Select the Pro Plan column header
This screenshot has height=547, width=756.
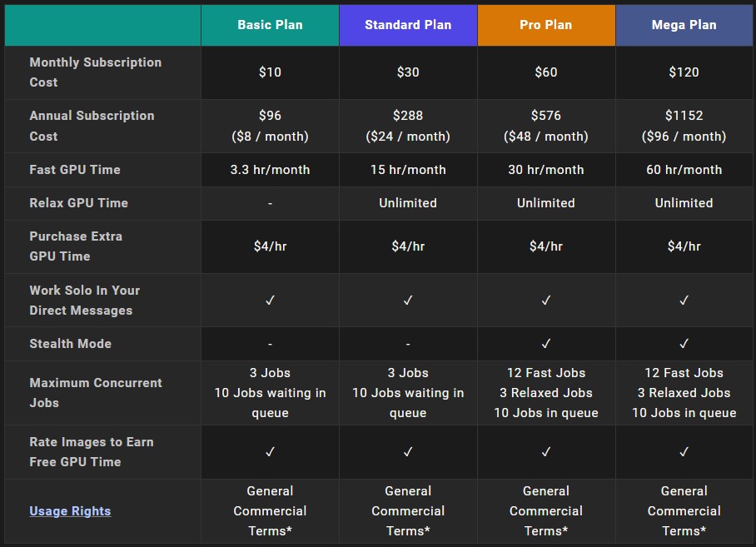coord(546,25)
